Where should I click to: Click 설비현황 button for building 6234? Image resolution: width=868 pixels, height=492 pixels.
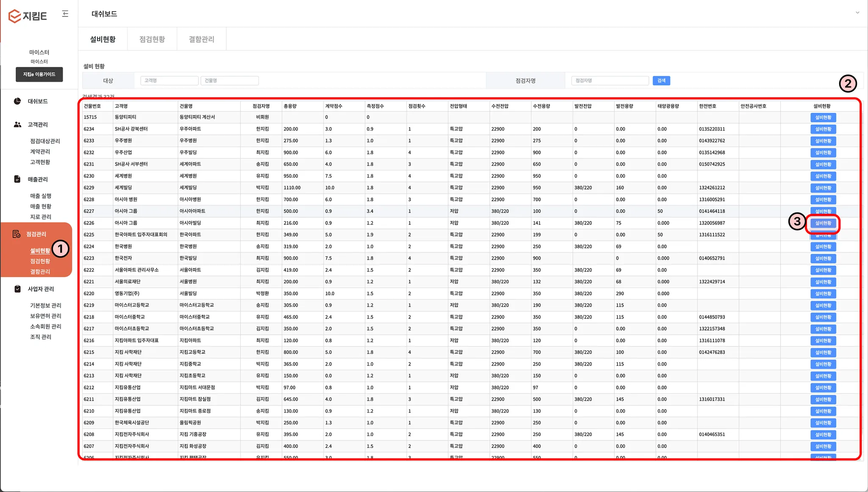click(823, 129)
